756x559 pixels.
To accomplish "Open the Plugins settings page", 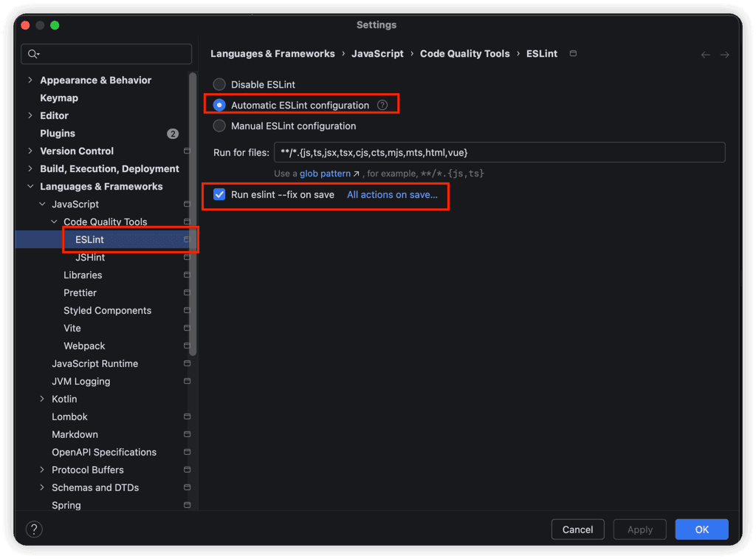I will pyautogui.click(x=58, y=134).
